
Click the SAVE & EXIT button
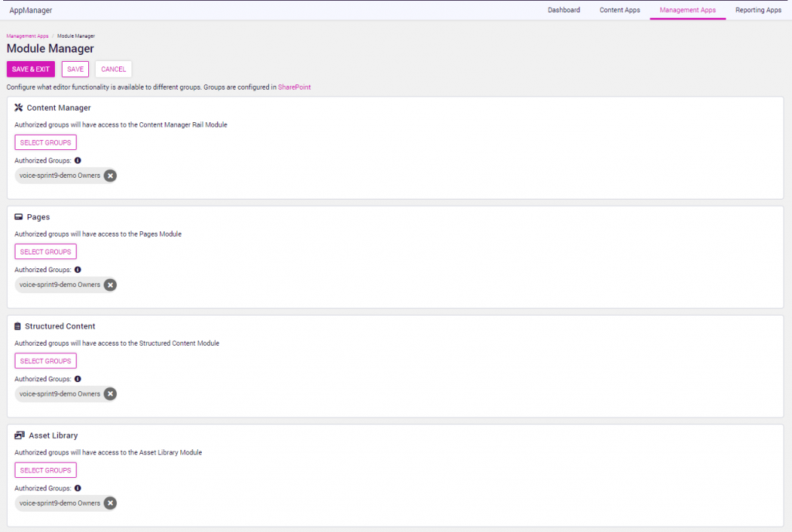[x=30, y=69]
